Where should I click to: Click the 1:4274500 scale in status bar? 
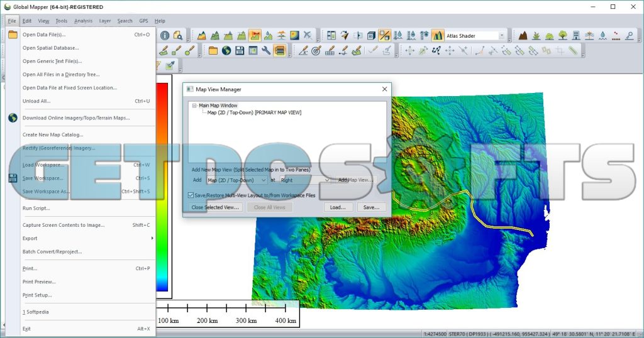[x=435, y=334]
